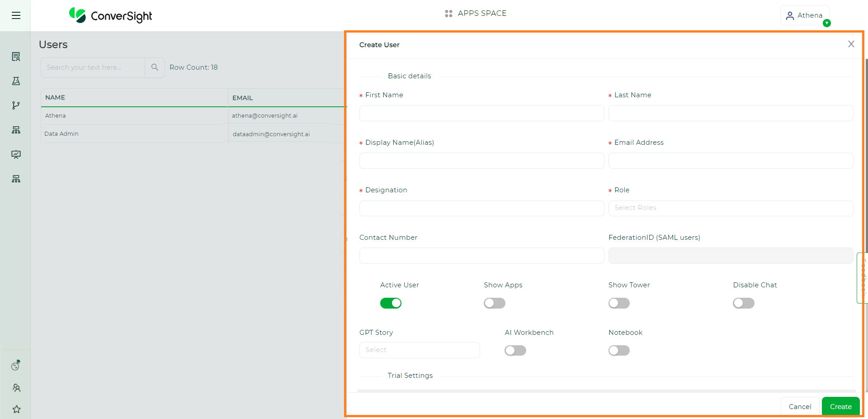Screen dimensions: 868x419
Task: Click the Trial Settings section heading
Action: [410, 376]
